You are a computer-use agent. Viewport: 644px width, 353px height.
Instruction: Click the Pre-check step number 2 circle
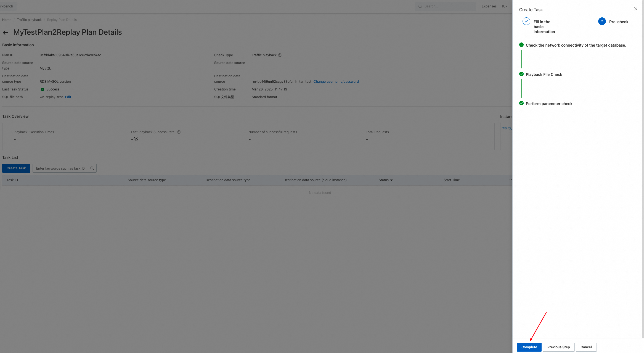tap(602, 22)
